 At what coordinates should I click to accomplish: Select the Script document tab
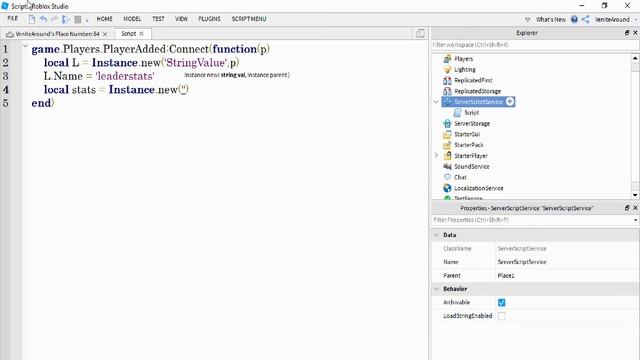click(129, 34)
